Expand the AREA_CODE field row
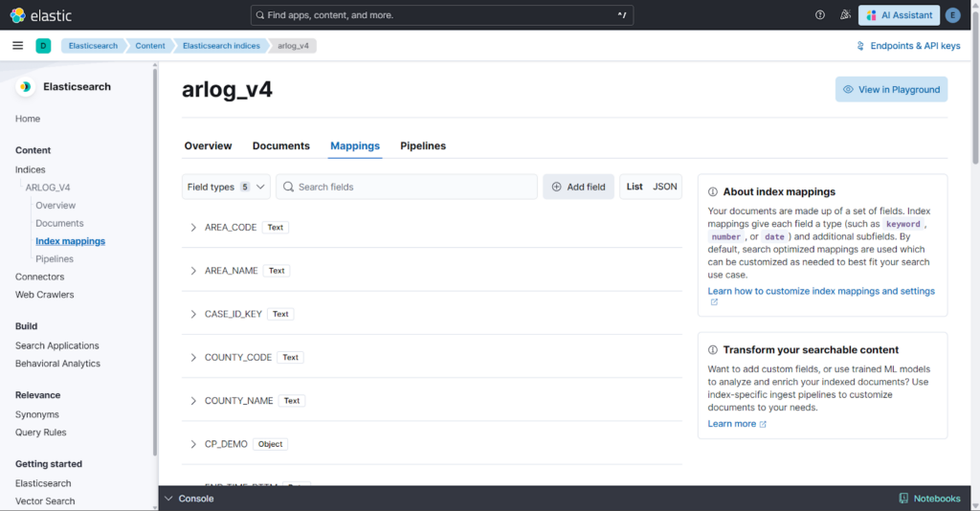Screen dimensions: 980x511 [x=193, y=228]
